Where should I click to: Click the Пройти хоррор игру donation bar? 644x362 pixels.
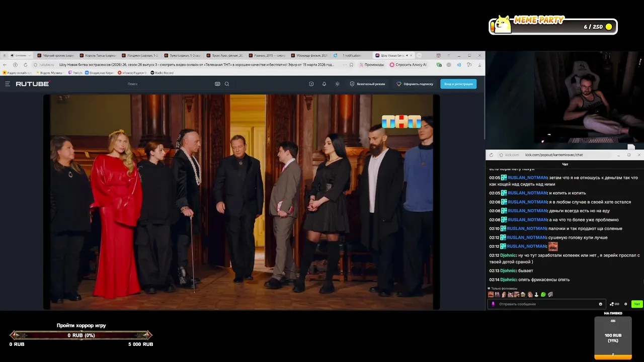tap(81, 335)
